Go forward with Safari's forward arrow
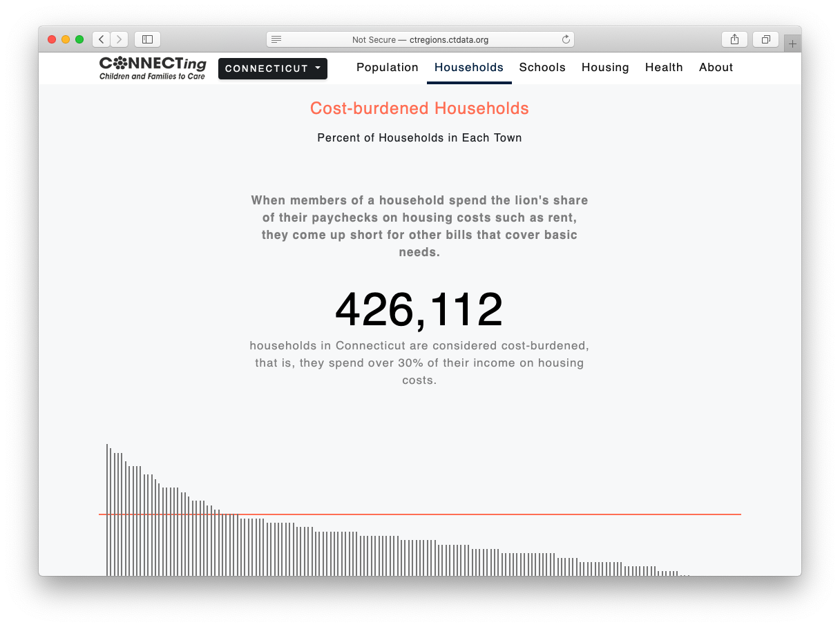 tap(120, 39)
